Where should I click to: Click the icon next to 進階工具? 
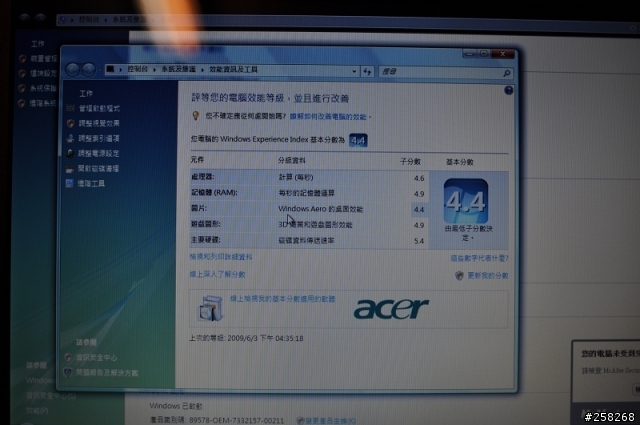(70, 183)
